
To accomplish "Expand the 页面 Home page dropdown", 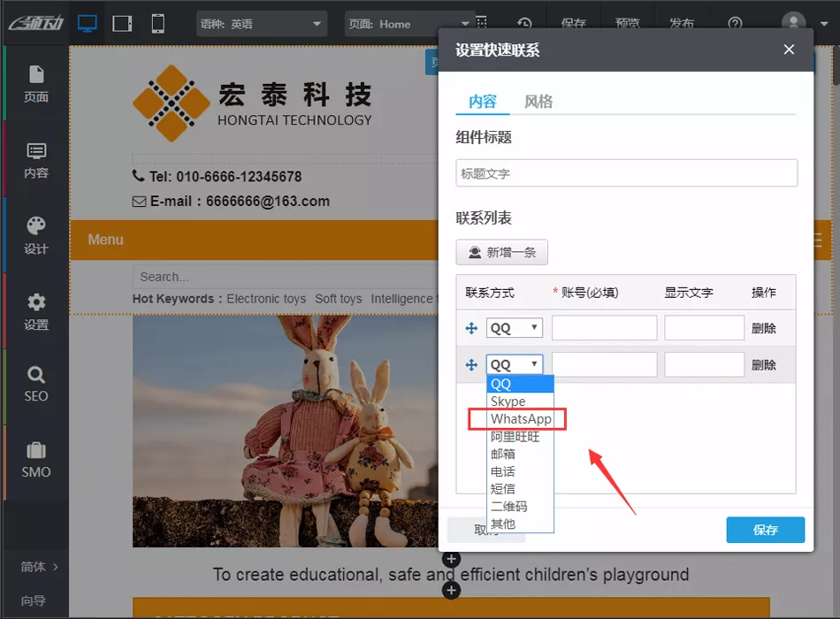I will tap(409, 24).
